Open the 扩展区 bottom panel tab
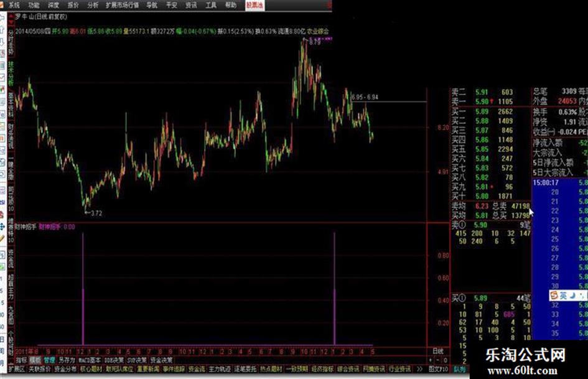Screen dimensions: 588x379 coord(16,368)
